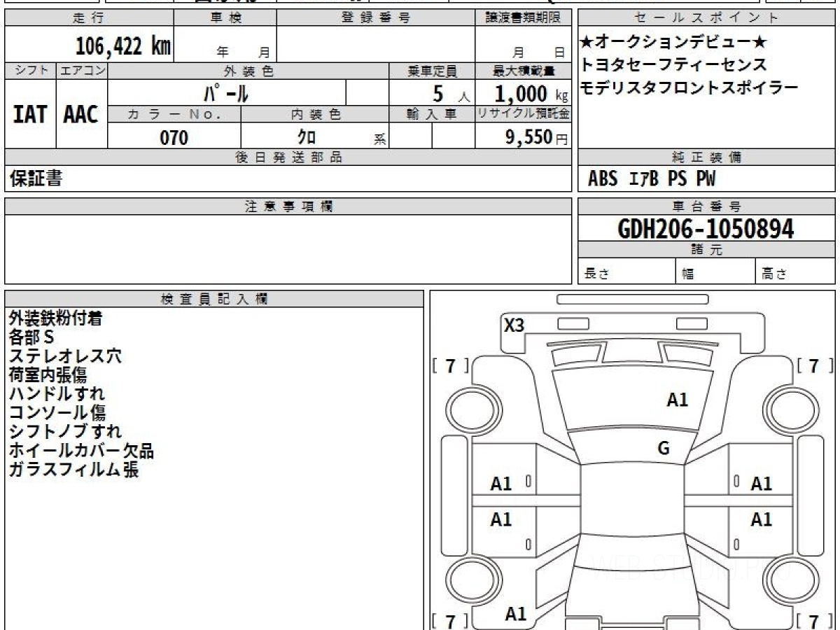Click the カラーNo. header
This screenshot has width=840, height=630.
tap(174, 114)
